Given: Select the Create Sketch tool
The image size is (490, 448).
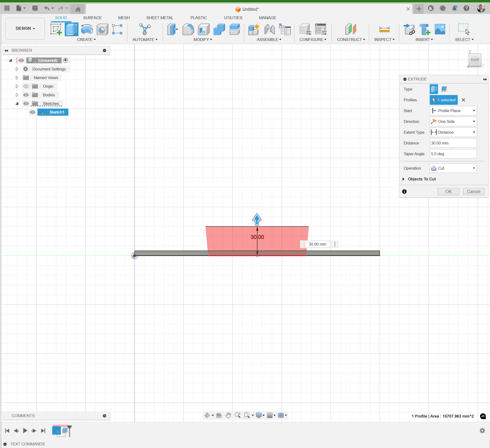Looking at the screenshot, I should 56,29.
